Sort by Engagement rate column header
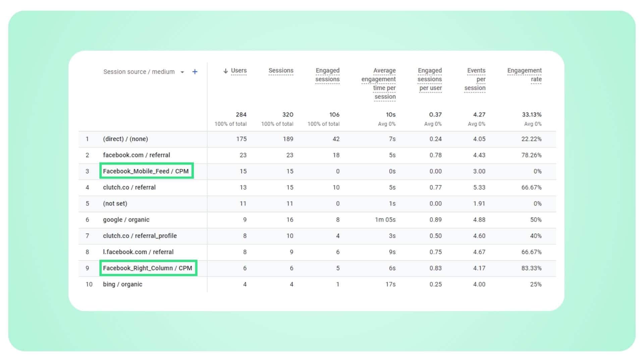Screen dimensions: 644x362 524,74
